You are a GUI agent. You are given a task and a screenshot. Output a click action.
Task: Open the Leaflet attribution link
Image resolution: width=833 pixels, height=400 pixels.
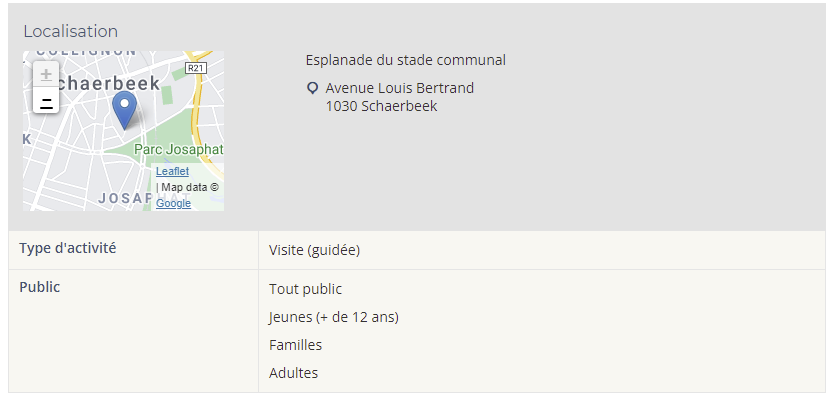click(173, 171)
